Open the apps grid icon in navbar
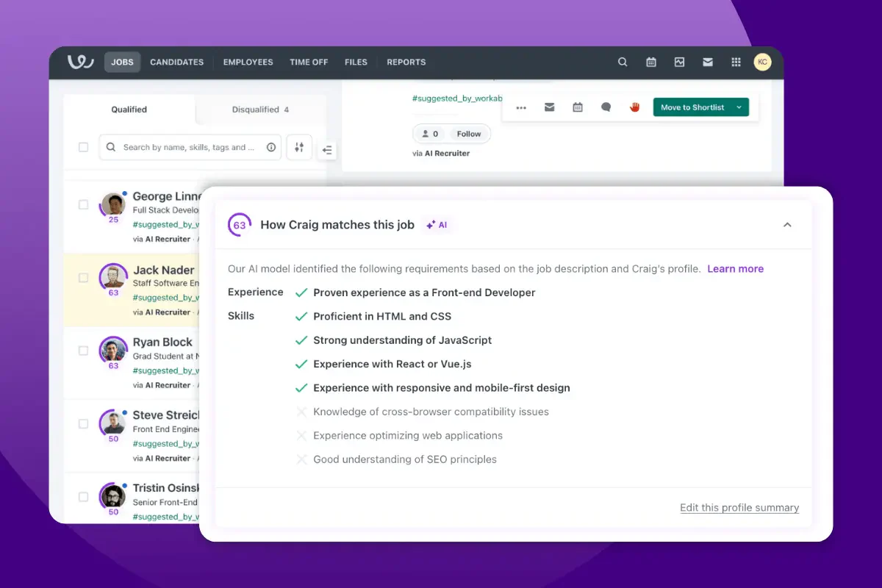Screen dimensions: 882x588 point(736,62)
